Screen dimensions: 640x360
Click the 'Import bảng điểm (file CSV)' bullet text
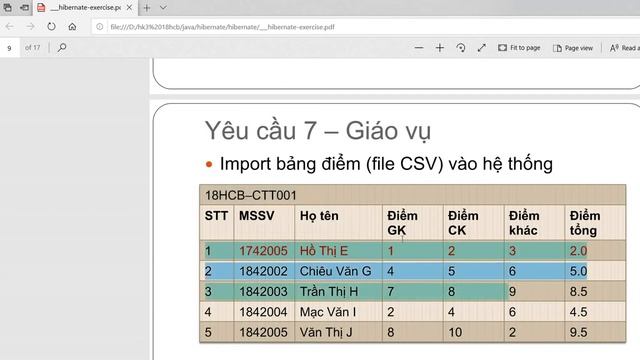(386, 164)
